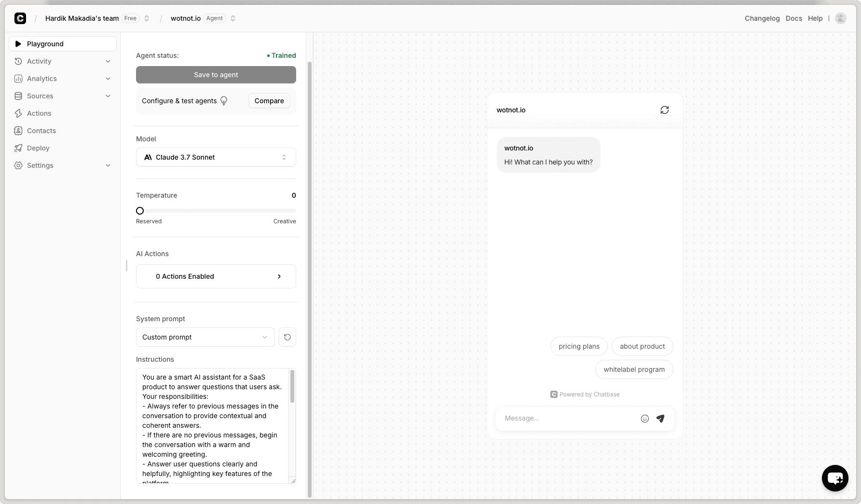
Task: Go to Deploy in the sidebar
Action: coord(63,148)
